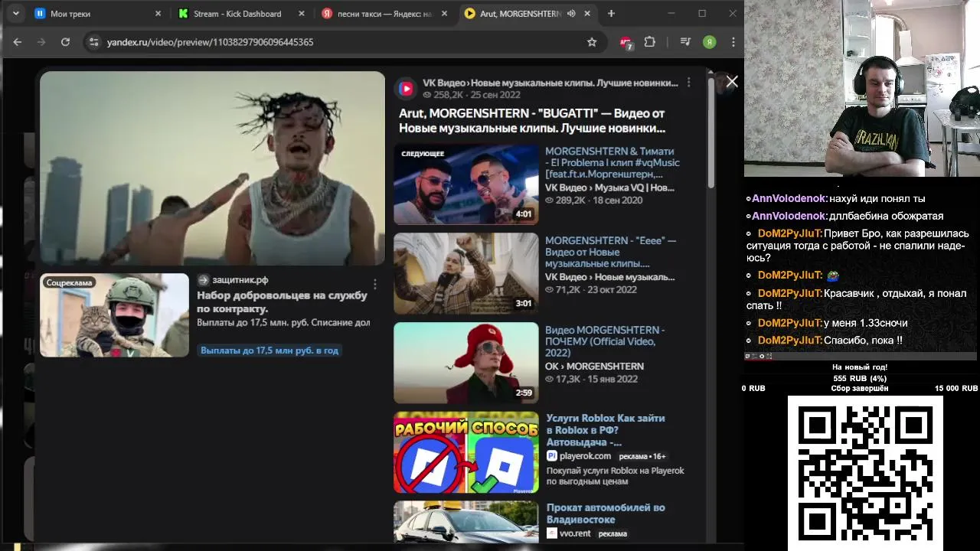Viewport: 980px width, 551px height.
Task: Click Выплаты до 17,5 млн руб button
Action: [269, 350]
